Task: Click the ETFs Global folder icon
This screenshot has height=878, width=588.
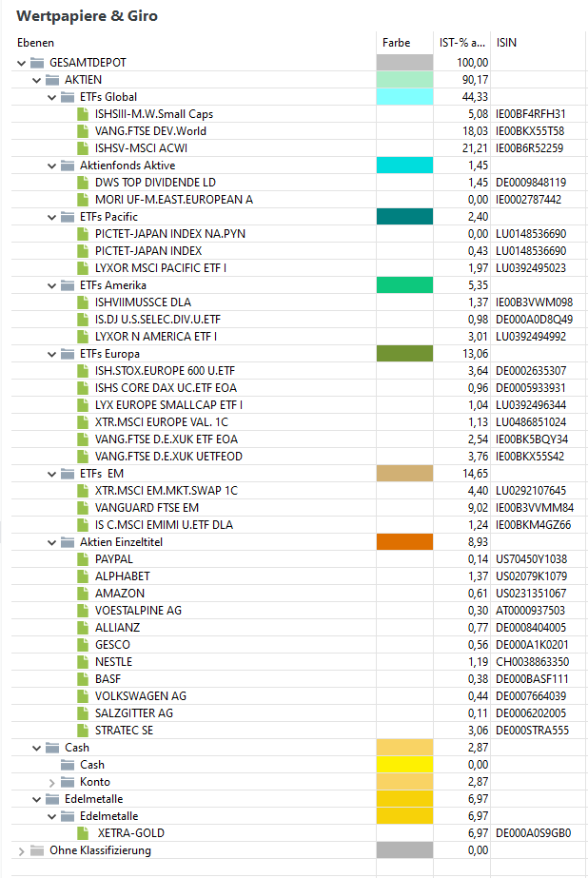Action: click(x=68, y=97)
